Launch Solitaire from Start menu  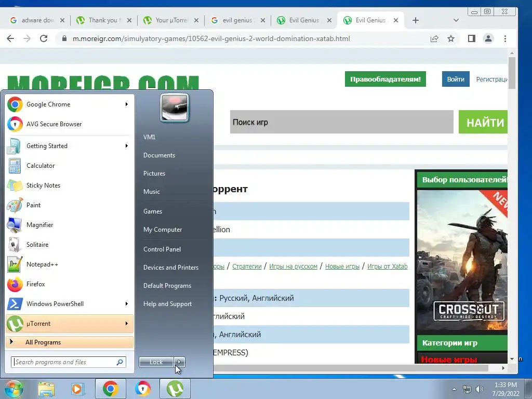coord(70,244)
